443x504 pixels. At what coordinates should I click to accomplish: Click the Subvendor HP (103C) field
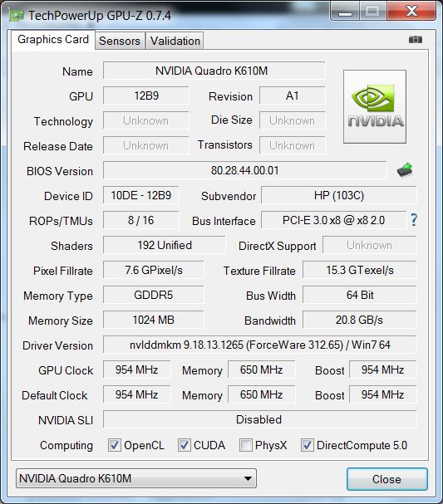[339, 195]
